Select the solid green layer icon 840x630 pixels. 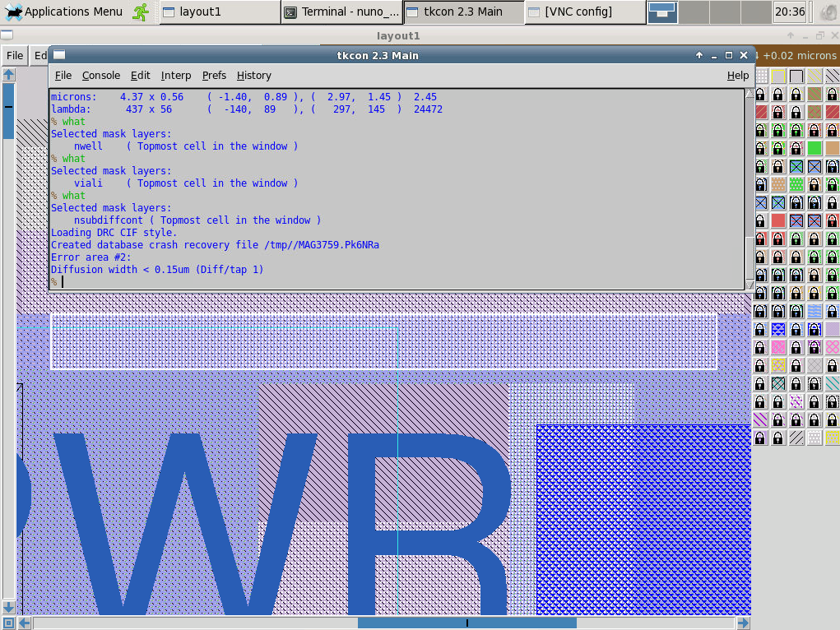point(814,148)
